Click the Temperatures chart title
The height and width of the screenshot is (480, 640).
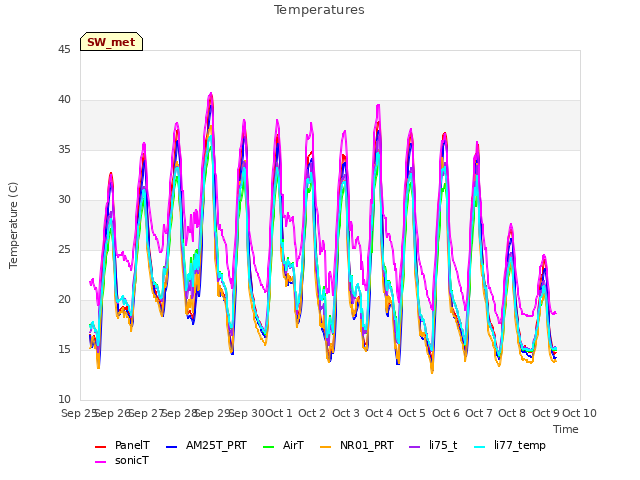[319, 10]
